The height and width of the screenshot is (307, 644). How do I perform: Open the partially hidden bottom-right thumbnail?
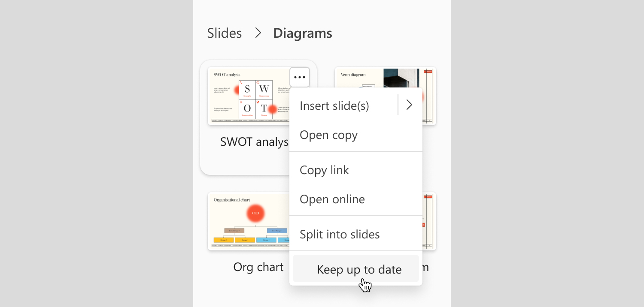point(429,221)
